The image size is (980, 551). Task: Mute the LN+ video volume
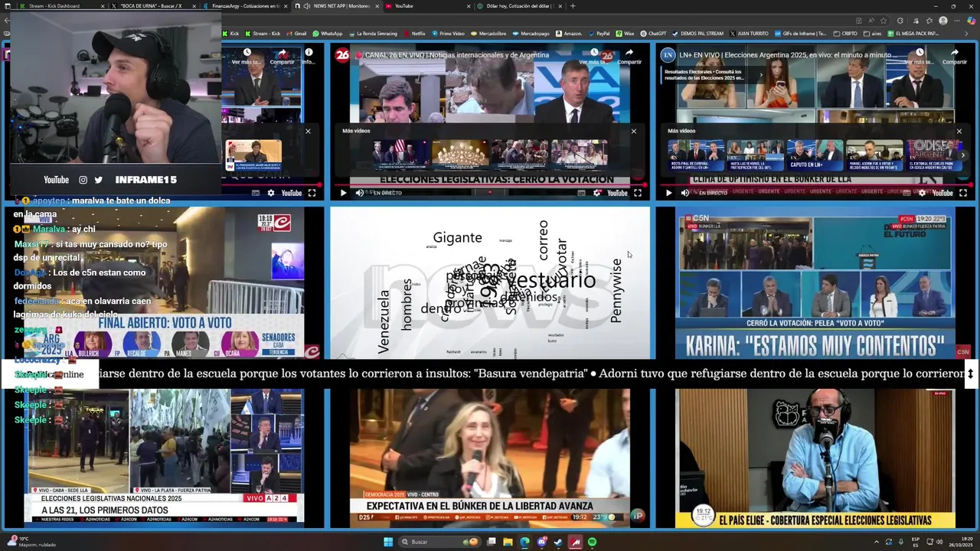coord(685,193)
